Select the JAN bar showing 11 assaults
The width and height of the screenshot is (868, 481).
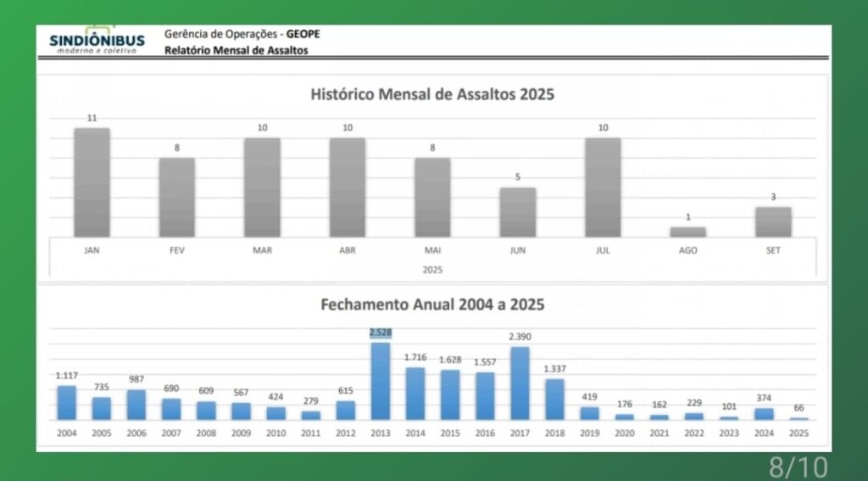tap(92, 182)
